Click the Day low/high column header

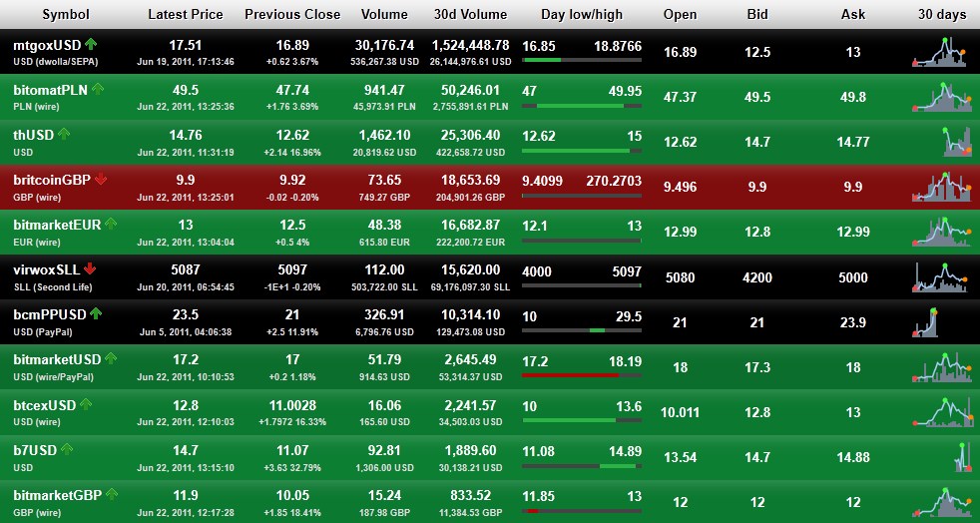click(x=581, y=15)
